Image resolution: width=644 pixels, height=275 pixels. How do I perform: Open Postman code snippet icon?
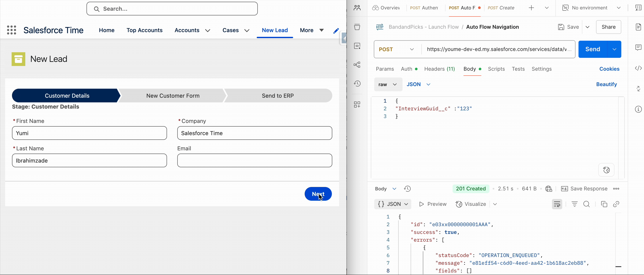[638, 68]
